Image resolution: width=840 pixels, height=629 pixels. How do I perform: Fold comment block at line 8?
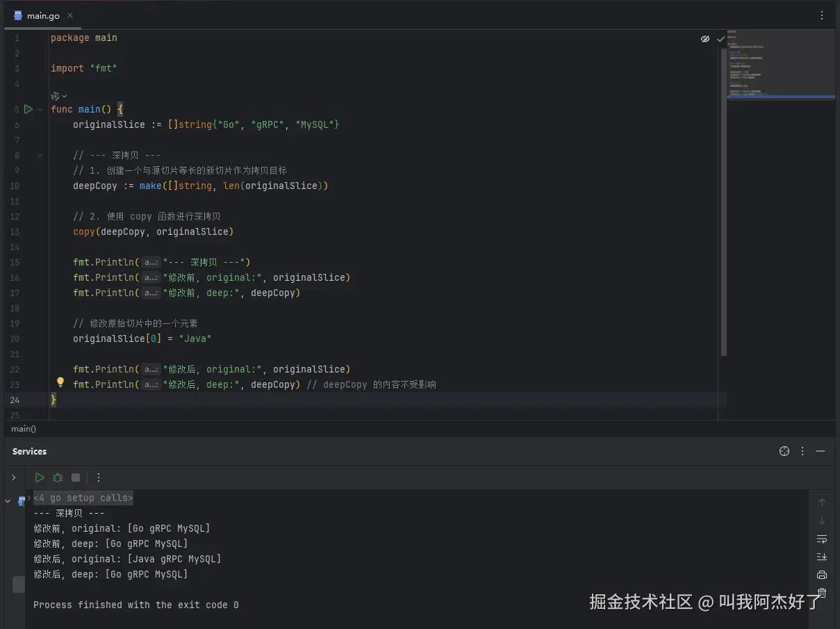point(40,155)
